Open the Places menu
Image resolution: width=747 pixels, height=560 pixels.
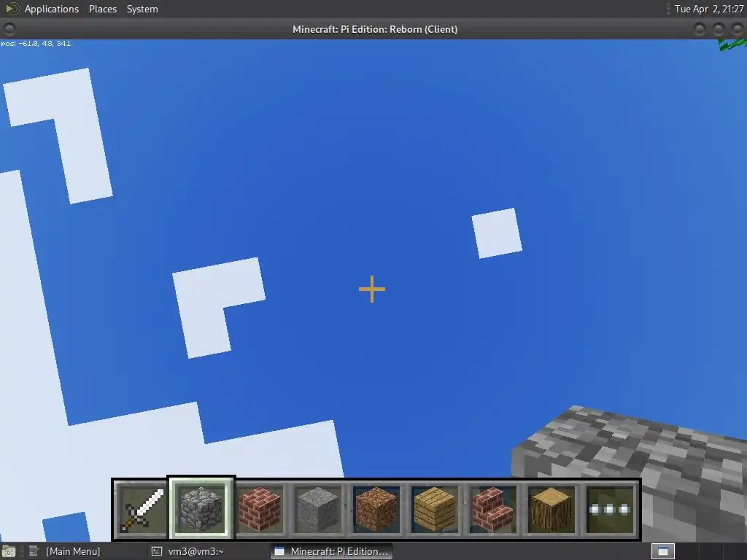pos(102,9)
